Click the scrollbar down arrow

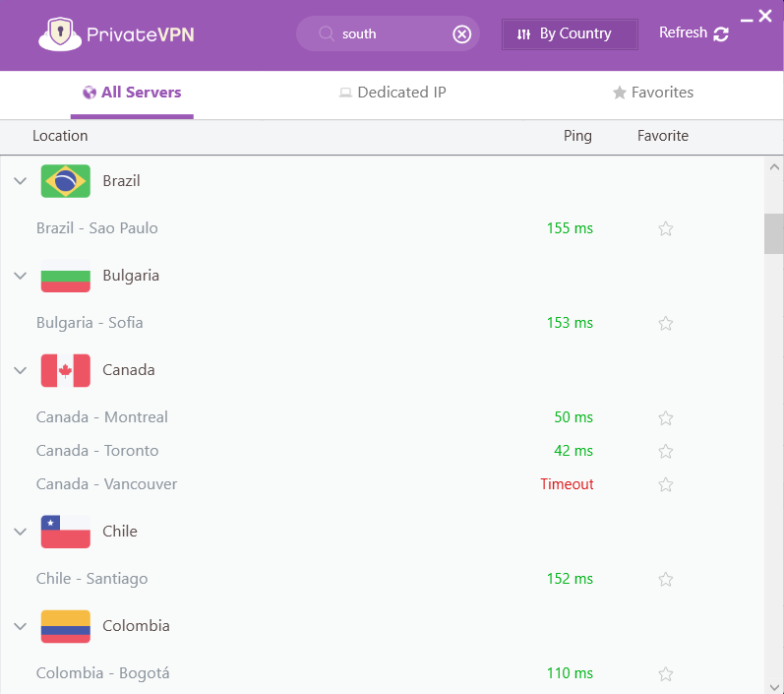[x=774, y=687]
